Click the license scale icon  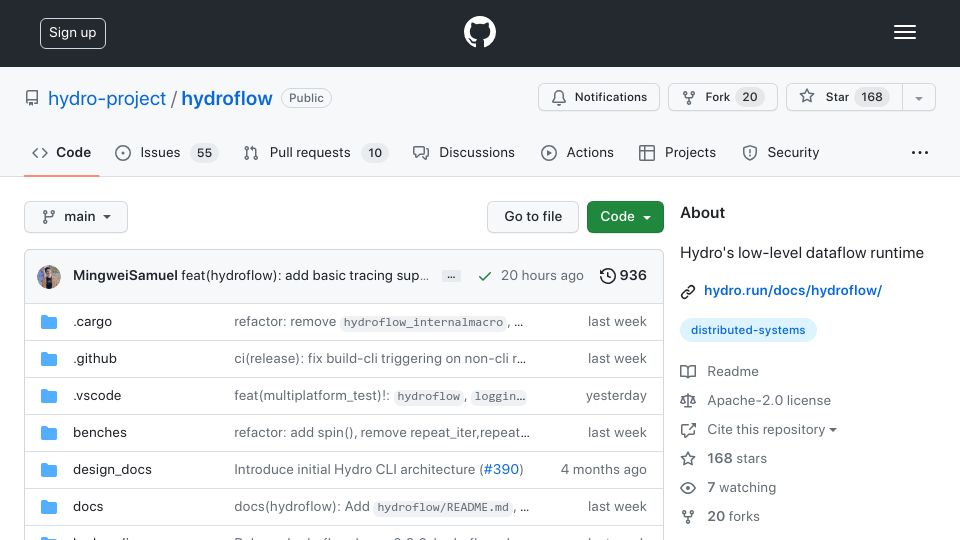pos(688,400)
